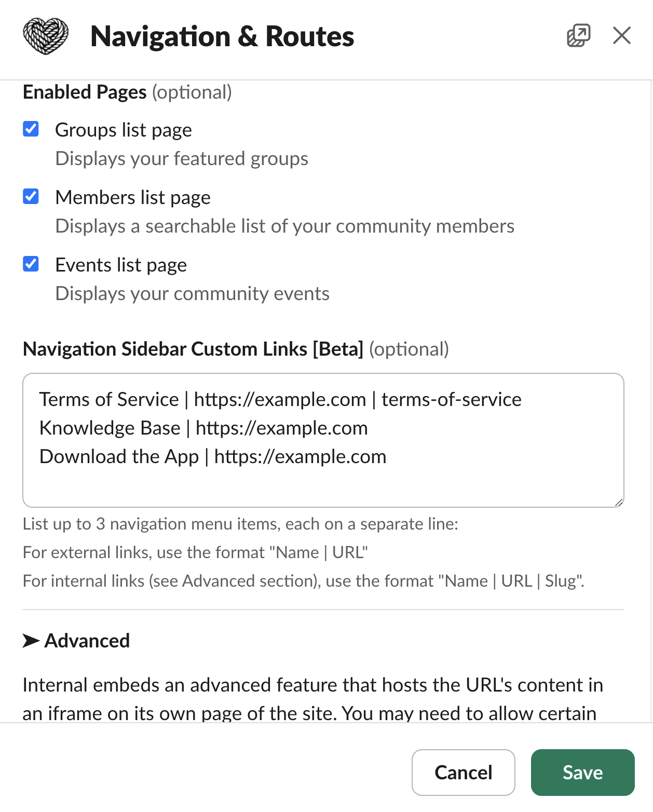Place cursor in Knowledge Base line
The height and width of the screenshot is (812, 653).
203,428
